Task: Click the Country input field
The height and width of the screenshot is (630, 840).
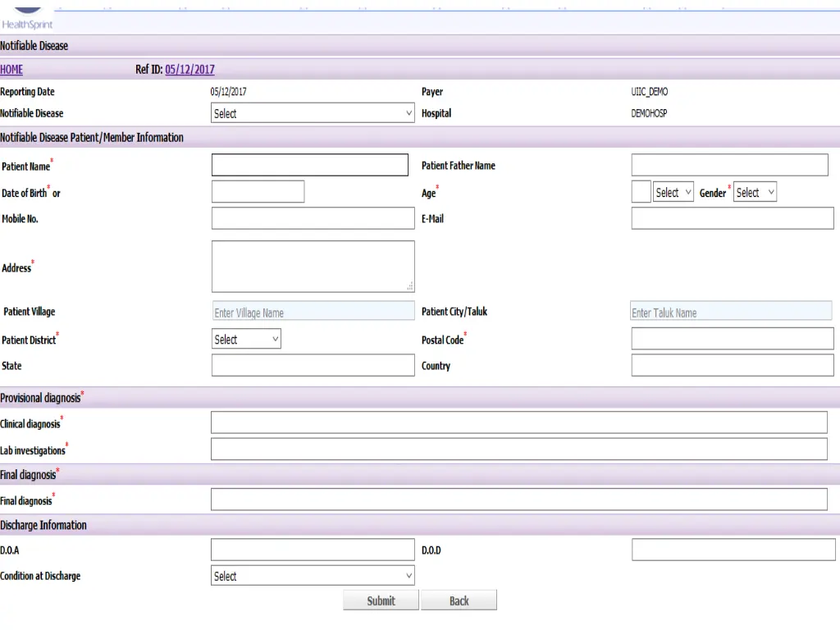Action: [x=733, y=365]
